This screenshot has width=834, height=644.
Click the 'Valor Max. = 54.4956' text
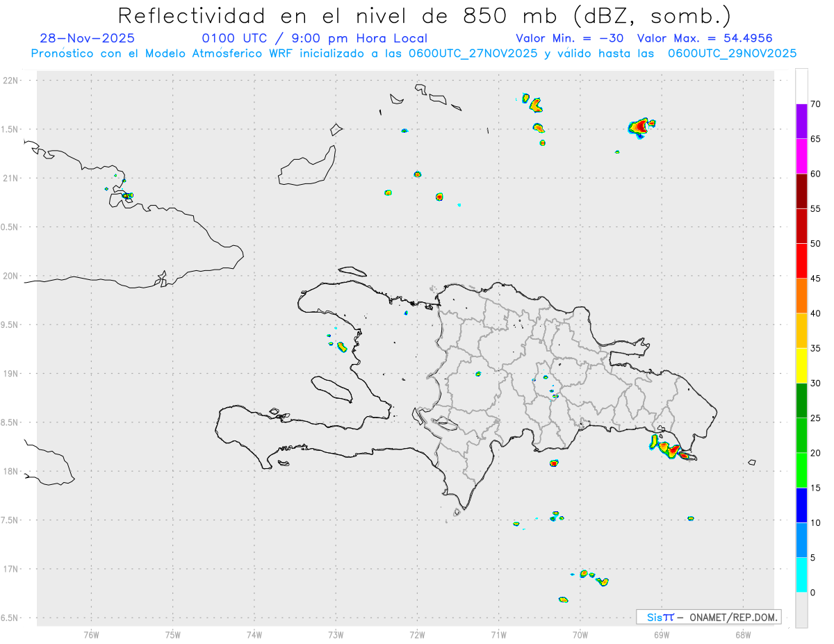tap(705, 38)
